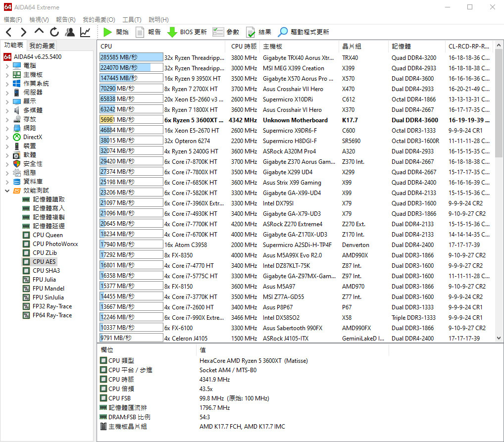This screenshot has height=442, width=504.
Task: Select the 16x Ryzen 9 3950X HT row
Action: click(296, 78)
